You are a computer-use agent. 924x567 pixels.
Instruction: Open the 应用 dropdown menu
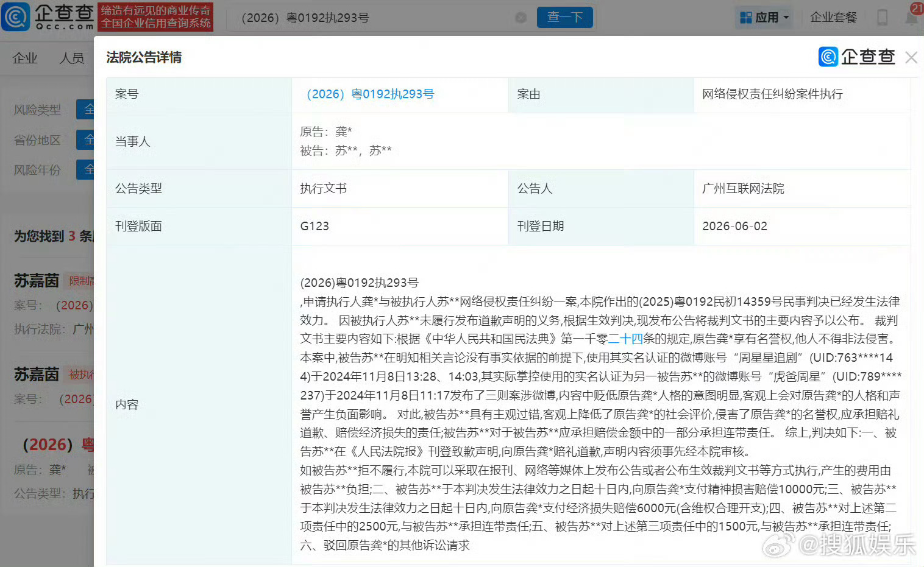click(x=765, y=18)
